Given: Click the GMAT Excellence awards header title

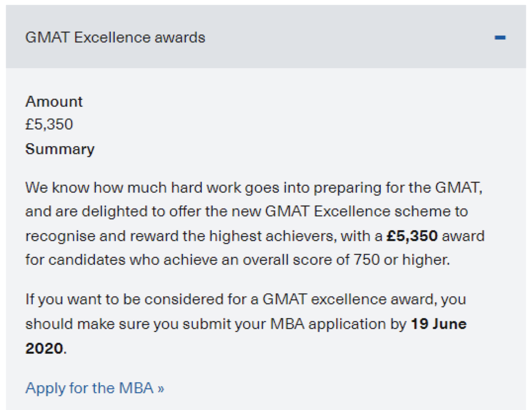Looking at the screenshot, I should point(115,37).
